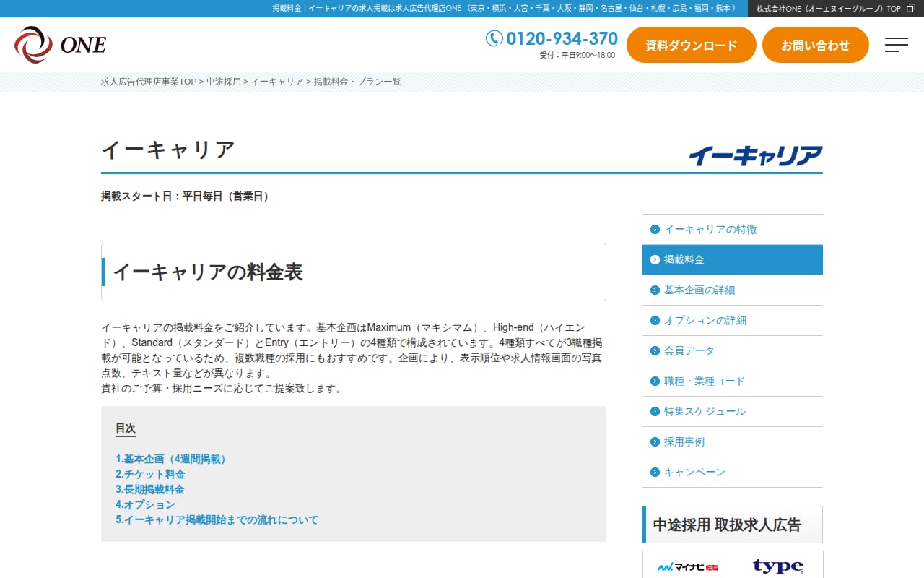Select キャンペーン in side menu
This screenshot has width=924, height=578.
coord(733,473)
